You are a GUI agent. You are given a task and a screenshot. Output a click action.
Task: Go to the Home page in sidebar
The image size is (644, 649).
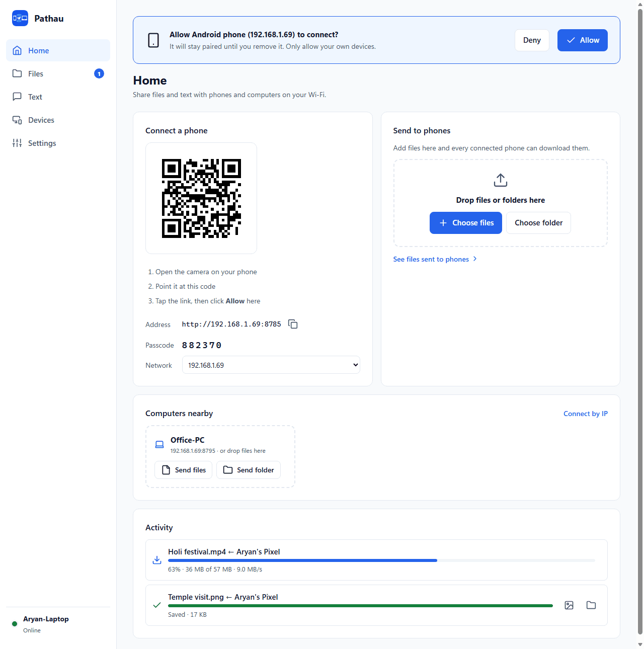pos(58,50)
